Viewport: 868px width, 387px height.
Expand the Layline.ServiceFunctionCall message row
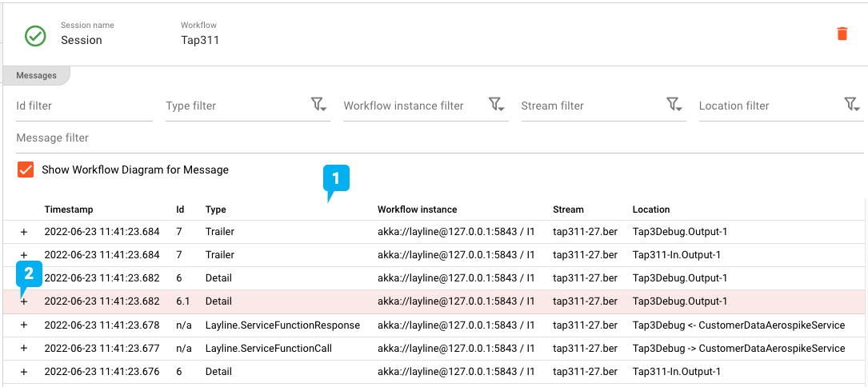click(x=23, y=349)
